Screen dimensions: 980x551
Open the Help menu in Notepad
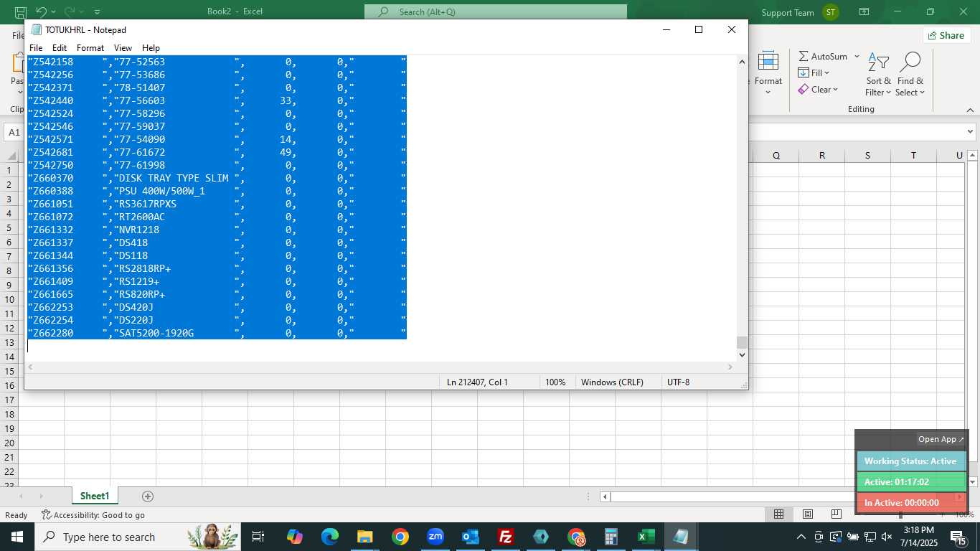[151, 48]
